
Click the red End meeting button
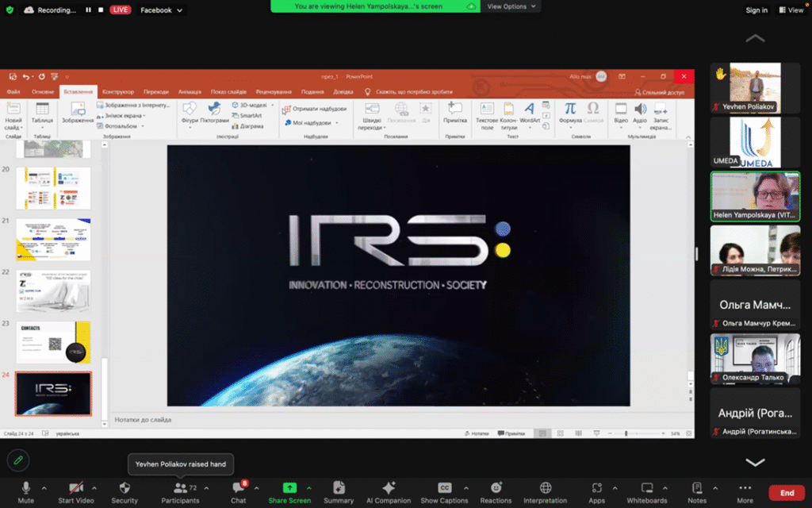point(787,492)
